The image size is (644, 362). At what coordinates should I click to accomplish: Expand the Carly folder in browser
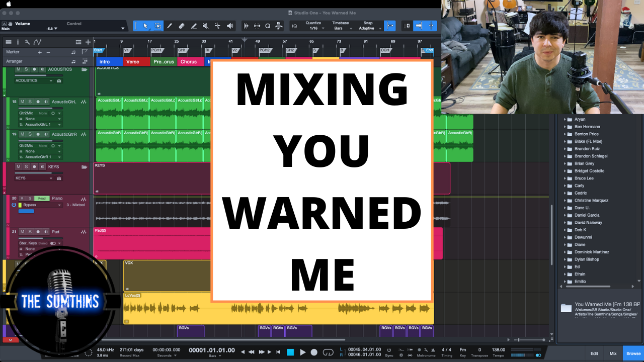pyautogui.click(x=565, y=186)
